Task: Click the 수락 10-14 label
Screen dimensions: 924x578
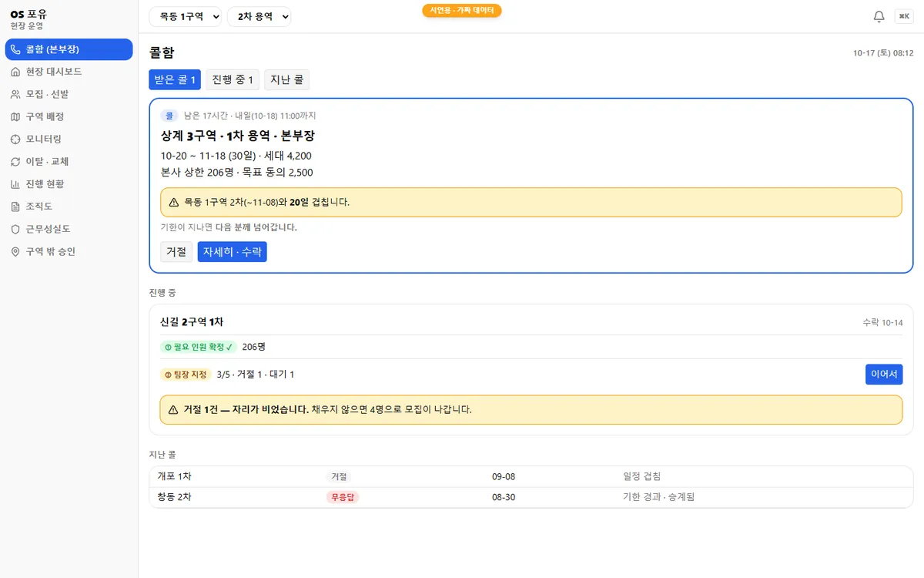Action: point(882,322)
